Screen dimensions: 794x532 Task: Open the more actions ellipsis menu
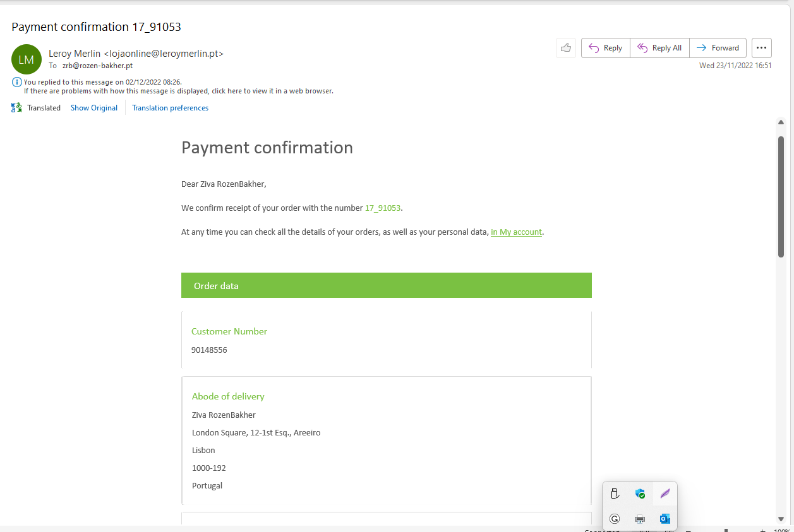click(x=761, y=48)
